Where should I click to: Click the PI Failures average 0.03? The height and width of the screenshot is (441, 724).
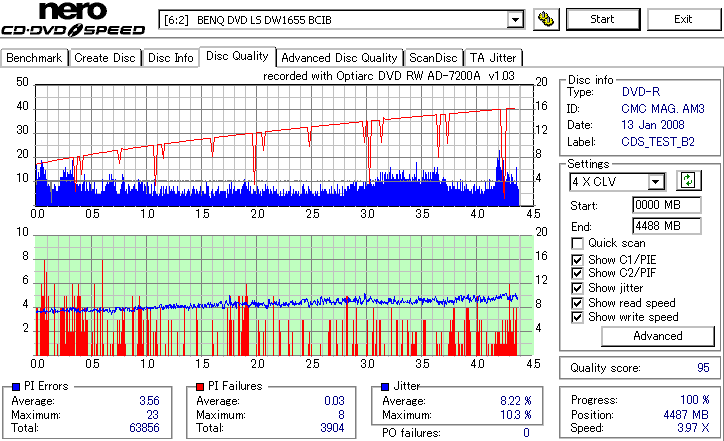(x=334, y=401)
